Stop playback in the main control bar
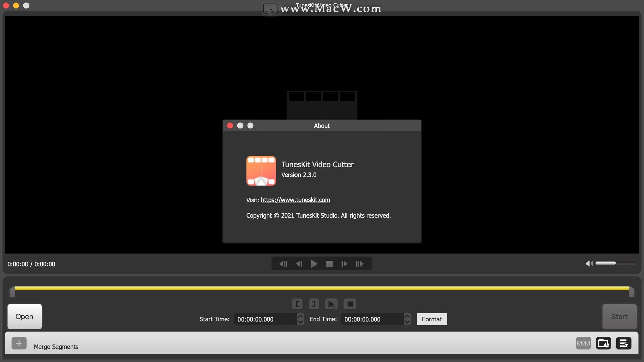Image resolution: width=644 pixels, height=362 pixels. coord(329,264)
